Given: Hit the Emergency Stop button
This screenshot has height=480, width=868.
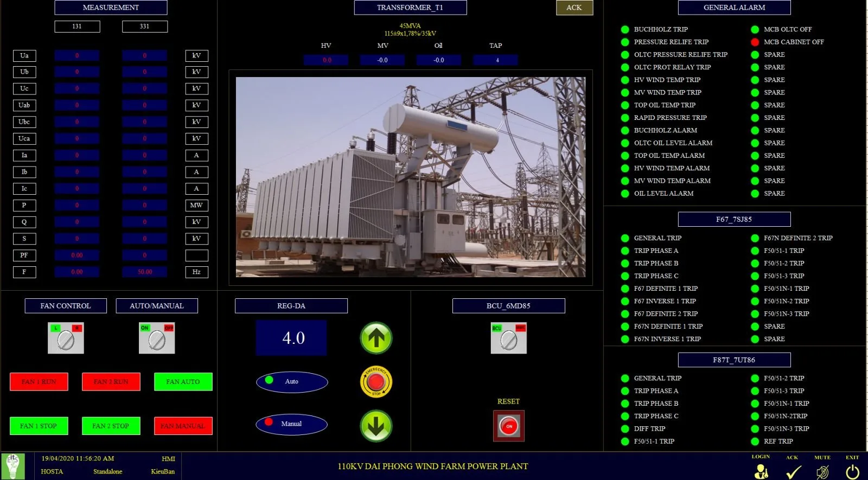Looking at the screenshot, I should tap(376, 382).
